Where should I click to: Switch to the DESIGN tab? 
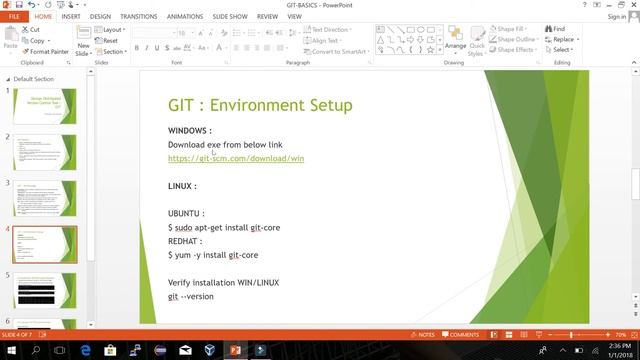coord(100,16)
